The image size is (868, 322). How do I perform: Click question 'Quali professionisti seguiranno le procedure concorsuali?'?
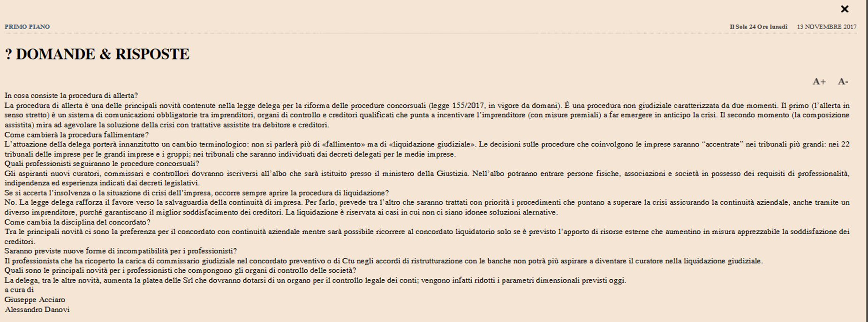[102, 164]
